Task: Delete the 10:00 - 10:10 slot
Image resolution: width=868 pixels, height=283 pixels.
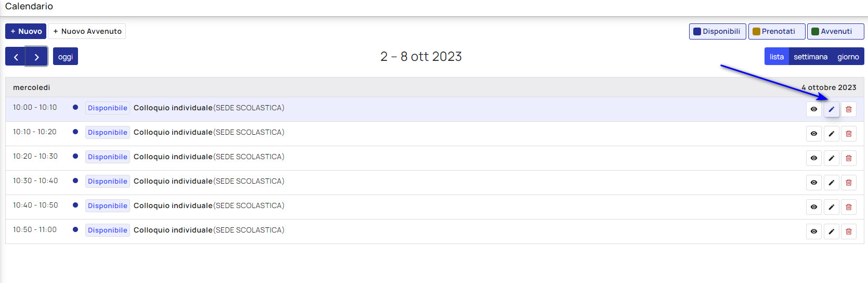Action: [848, 109]
